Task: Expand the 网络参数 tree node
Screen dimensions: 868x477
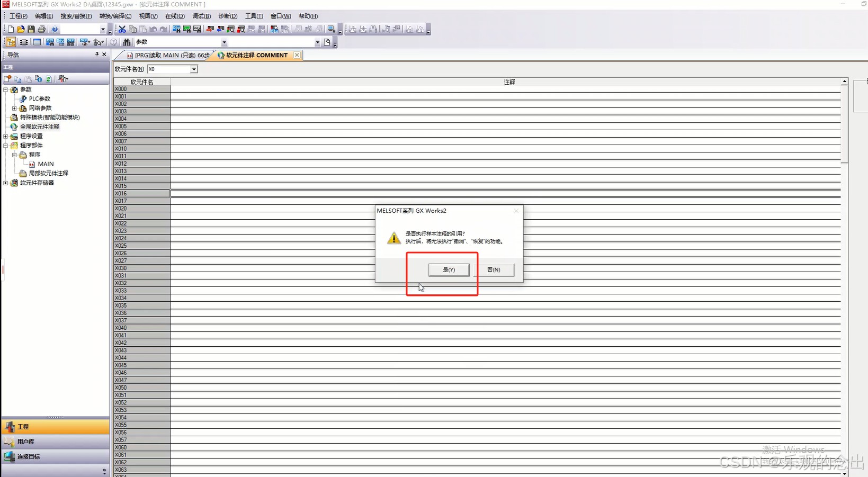Action: click(x=14, y=108)
